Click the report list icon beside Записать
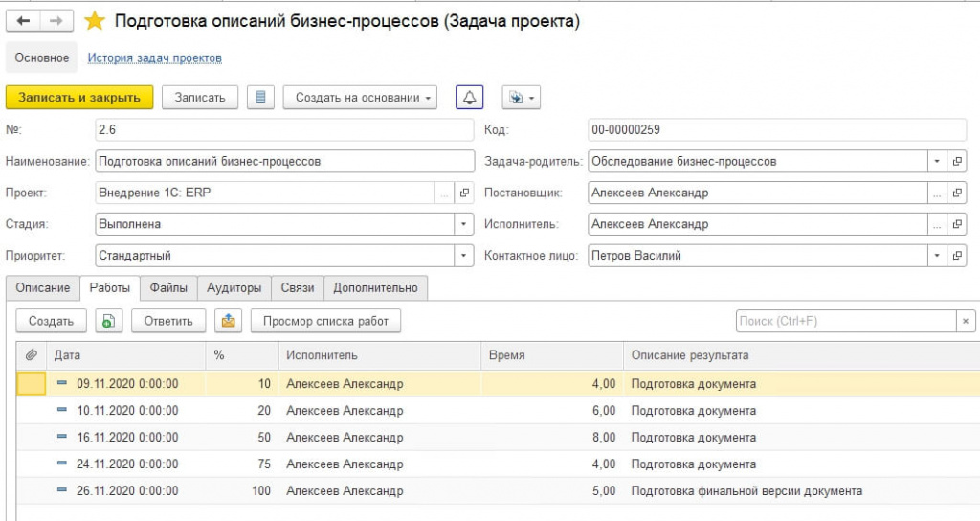This screenshot has height=521, width=980. 260,97
